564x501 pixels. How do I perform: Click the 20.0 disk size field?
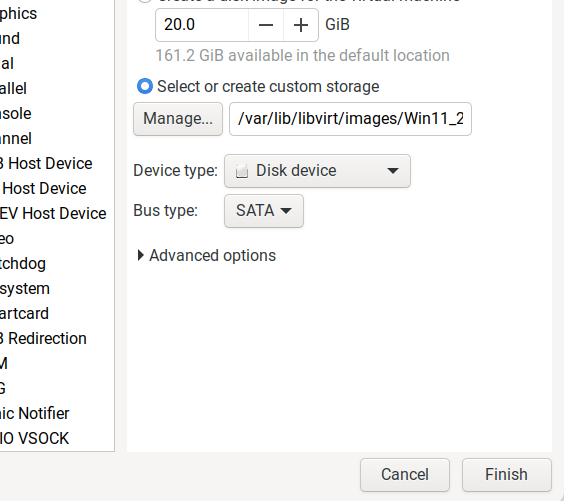click(202, 25)
